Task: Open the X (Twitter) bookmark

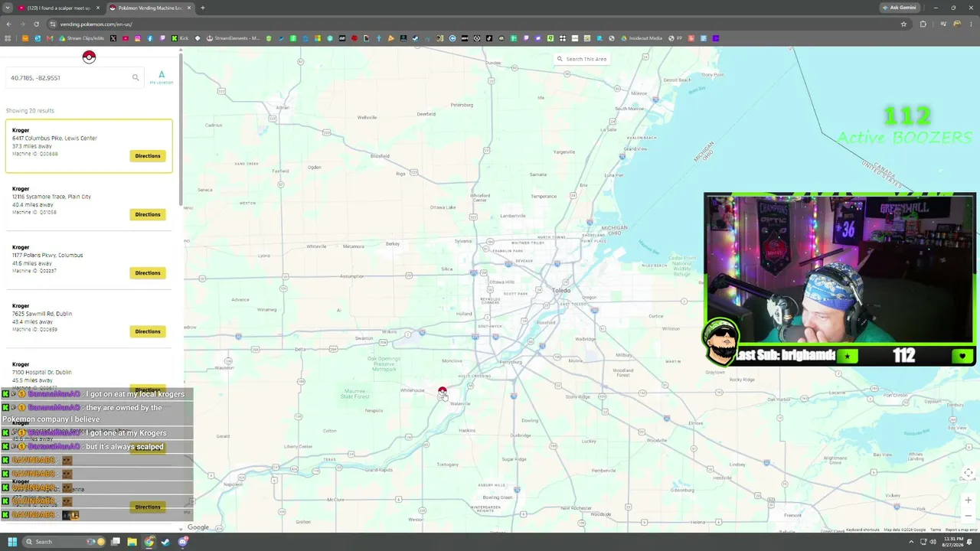Action: click(113, 38)
